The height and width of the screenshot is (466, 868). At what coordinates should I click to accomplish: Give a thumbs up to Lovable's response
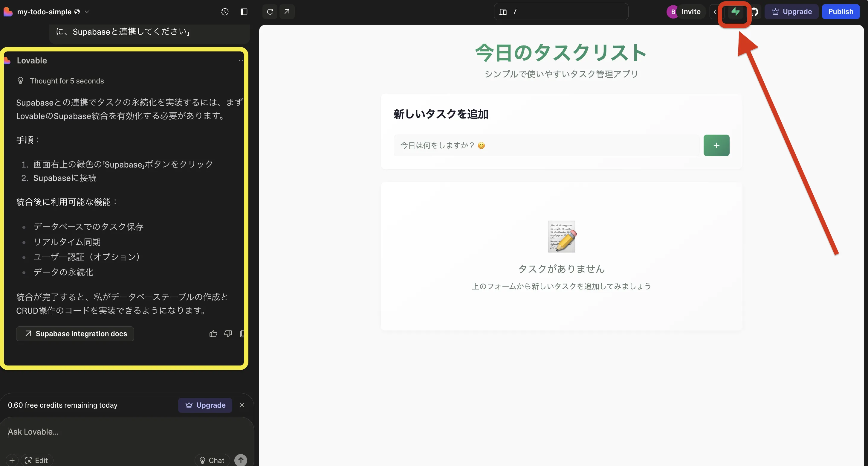[213, 333]
